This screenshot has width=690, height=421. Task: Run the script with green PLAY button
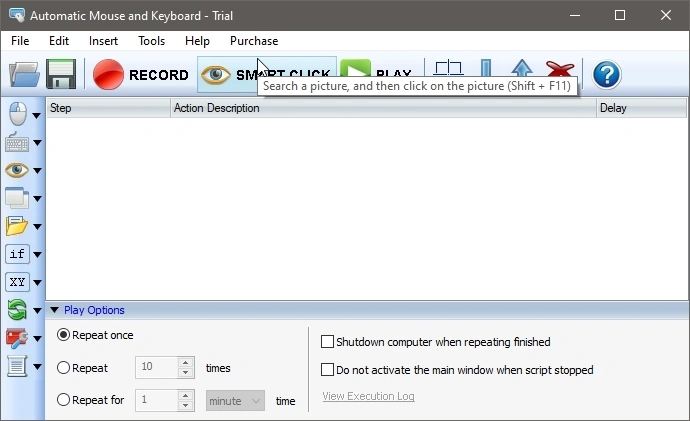coord(376,69)
